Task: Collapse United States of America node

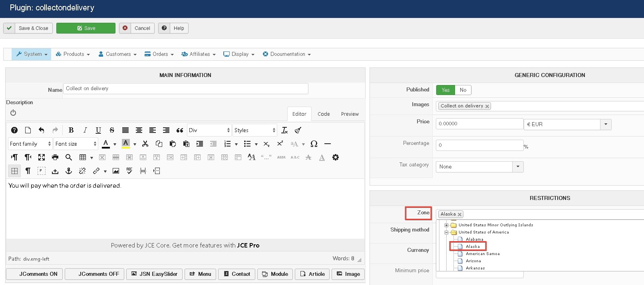Action: tap(447, 232)
